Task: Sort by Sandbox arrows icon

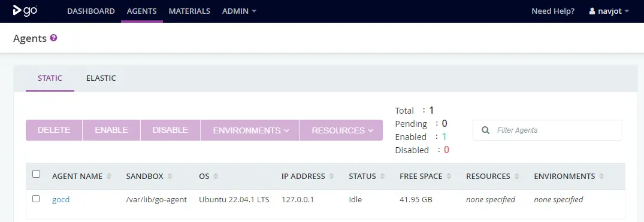Action: [x=170, y=176]
